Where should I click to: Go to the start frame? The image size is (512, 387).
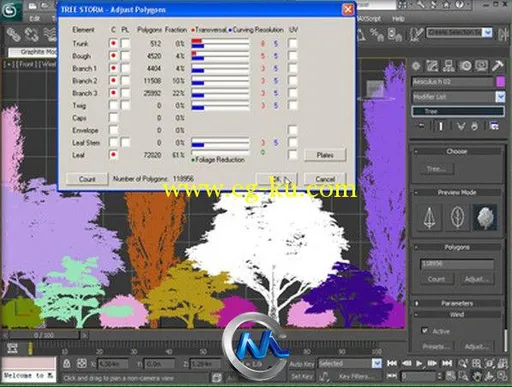pos(392,363)
